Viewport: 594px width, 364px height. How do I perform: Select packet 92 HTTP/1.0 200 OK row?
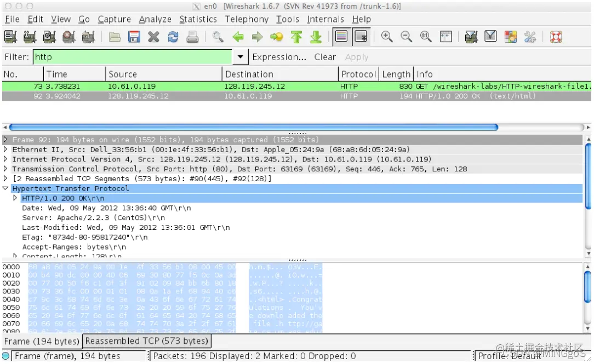(296, 96)
